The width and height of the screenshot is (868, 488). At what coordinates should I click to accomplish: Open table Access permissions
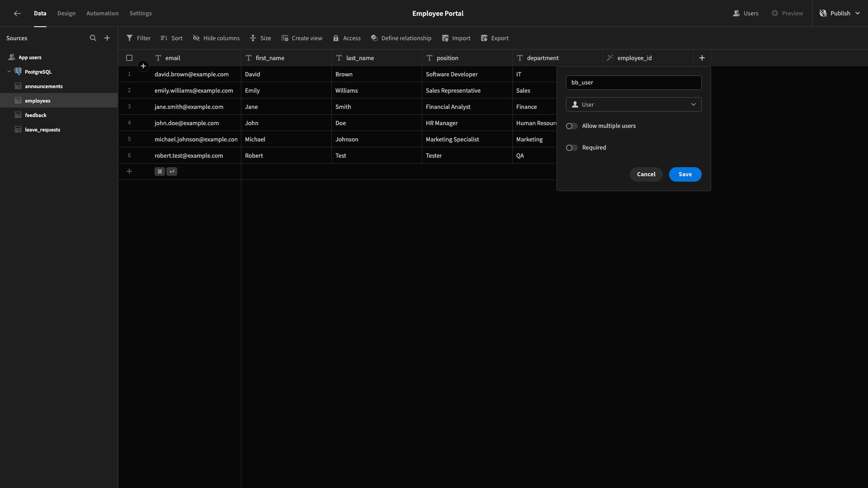click(x=347, y=38)
